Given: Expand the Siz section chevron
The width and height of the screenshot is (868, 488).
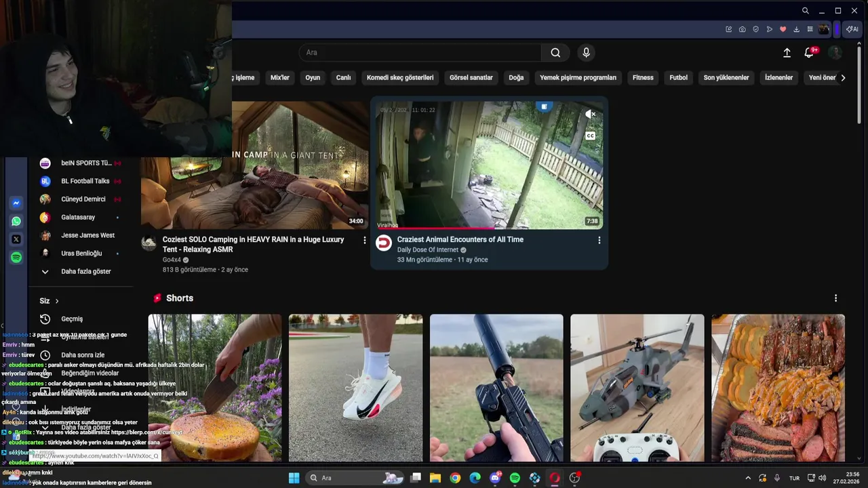Looking at the screenshot, I should click(57, 301).
